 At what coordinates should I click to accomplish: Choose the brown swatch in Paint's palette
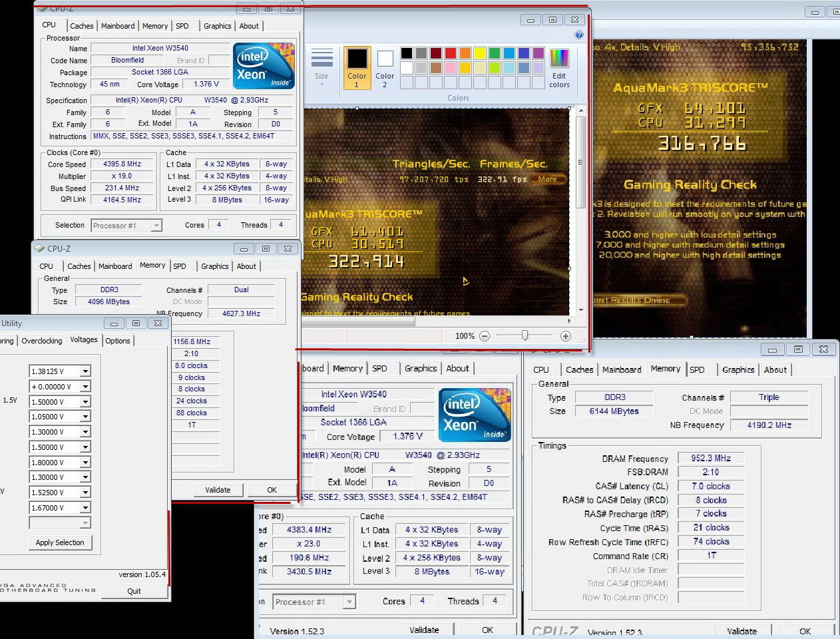coord(436,68)
